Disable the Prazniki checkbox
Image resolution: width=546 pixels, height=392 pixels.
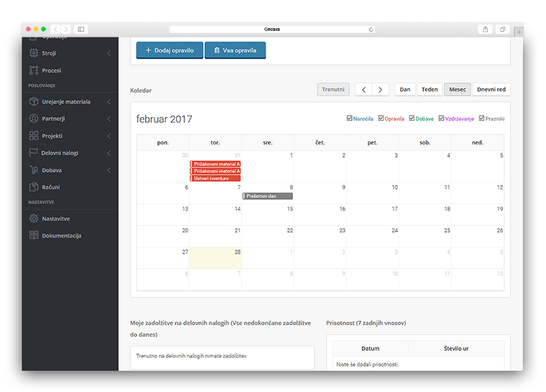[x=482, y=118]
